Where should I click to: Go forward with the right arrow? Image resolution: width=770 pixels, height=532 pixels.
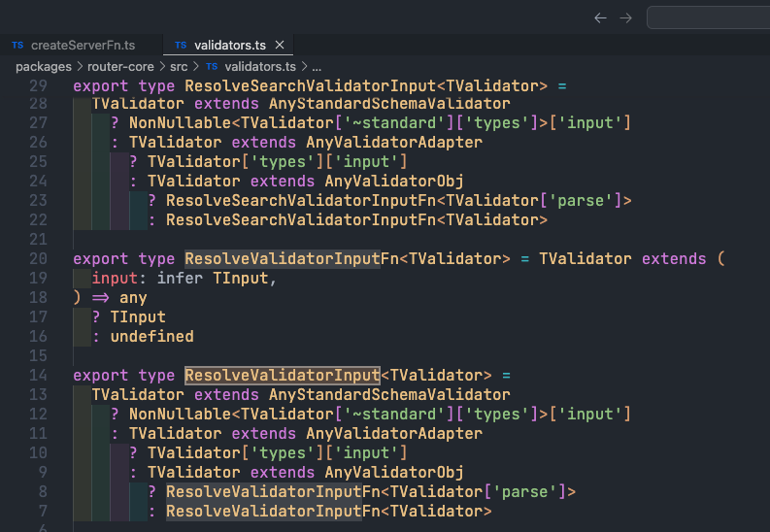pos(625,18)
